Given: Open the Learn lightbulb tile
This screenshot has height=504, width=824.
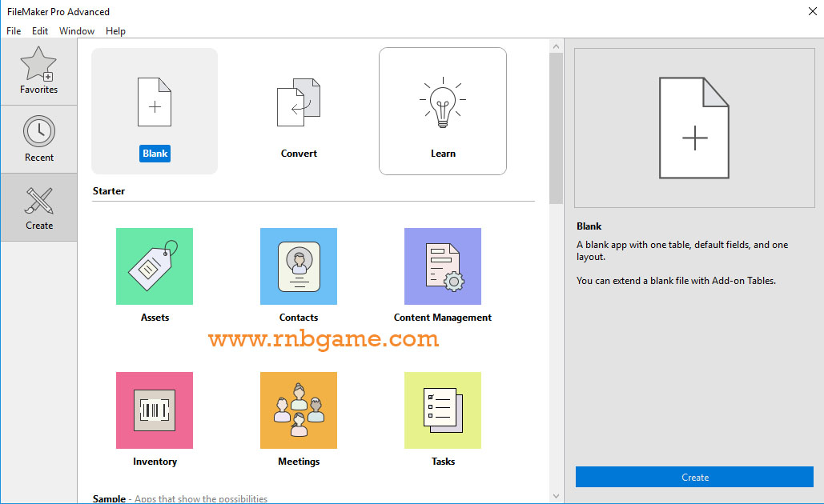Looking at the screenshot, I should pyautogui.click(x=443, y=111).
